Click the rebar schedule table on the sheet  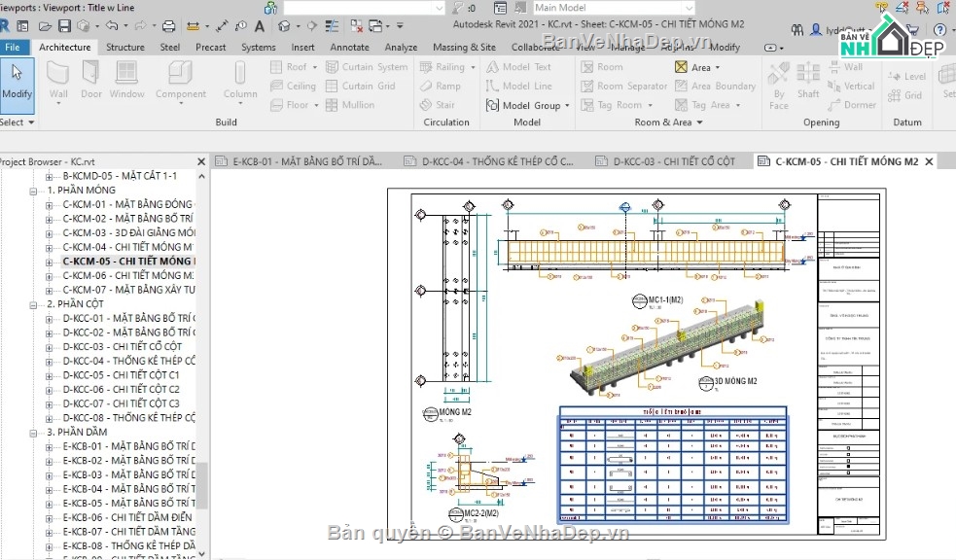click(x=673, y=466)
